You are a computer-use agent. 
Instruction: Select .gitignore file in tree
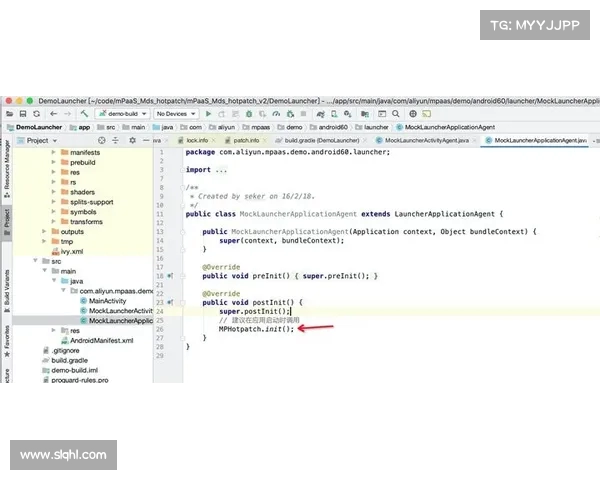[x=61, y=350]
